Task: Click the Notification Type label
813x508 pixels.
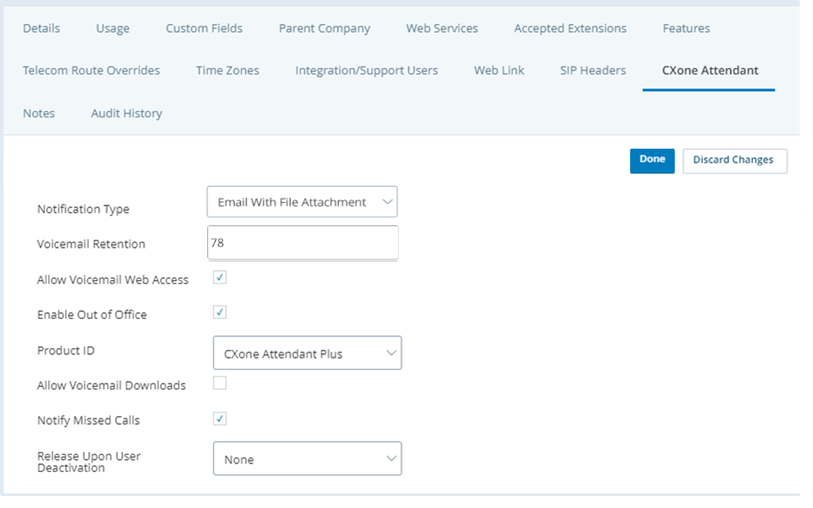Action: point(83,209)
